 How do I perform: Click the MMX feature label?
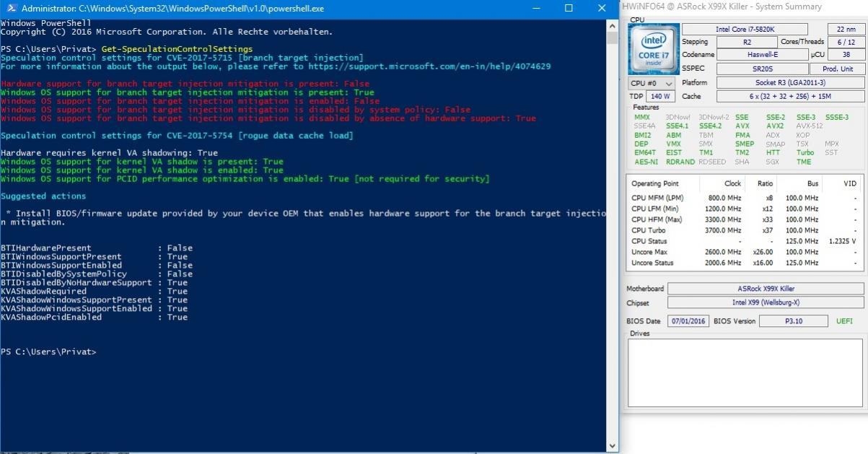642,117
